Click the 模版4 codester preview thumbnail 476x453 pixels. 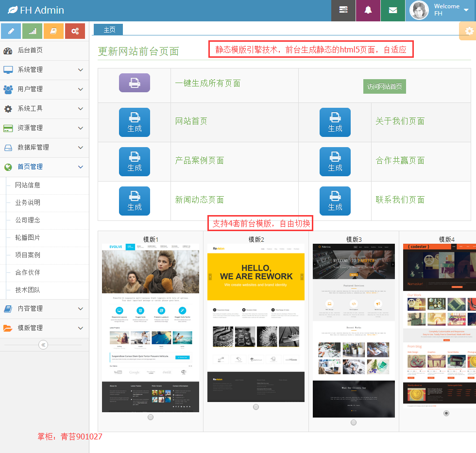tap(440, 326)
